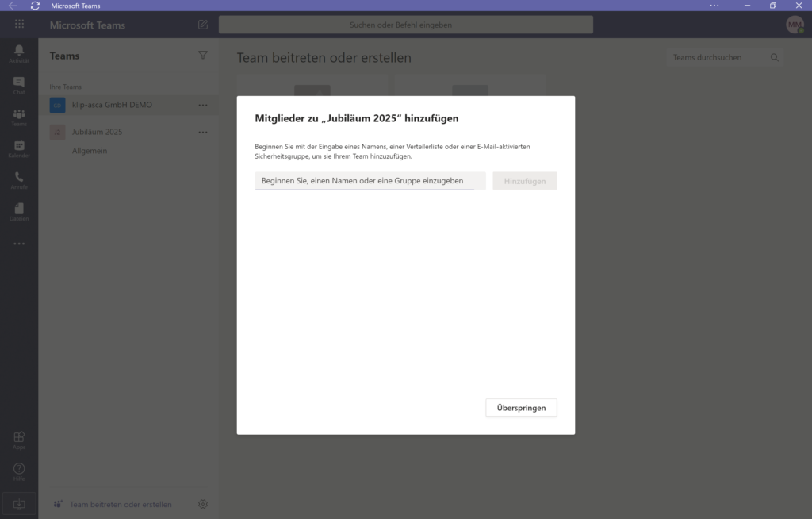Image resolution: width=812 pixels, height=519 pixels.
Task: Minimize the Microsoft Teams window
Action: 747,6
